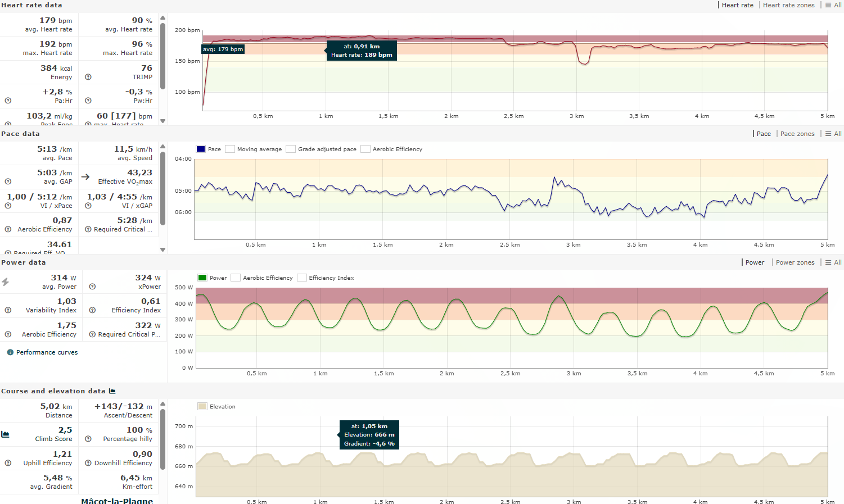Click the help icon next to Pa:Hr
Image resolution: width=844 pixels, height=504 pixels.
tap(8, 101)
